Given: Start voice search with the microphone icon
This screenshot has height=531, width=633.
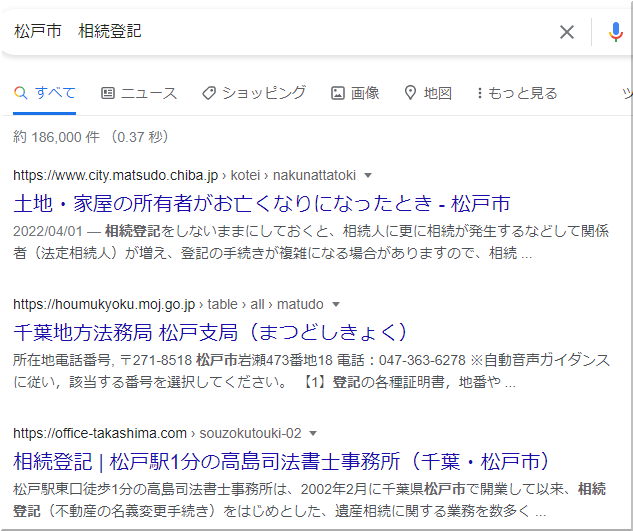Looking at the screenshot, I should pos(616,32).
